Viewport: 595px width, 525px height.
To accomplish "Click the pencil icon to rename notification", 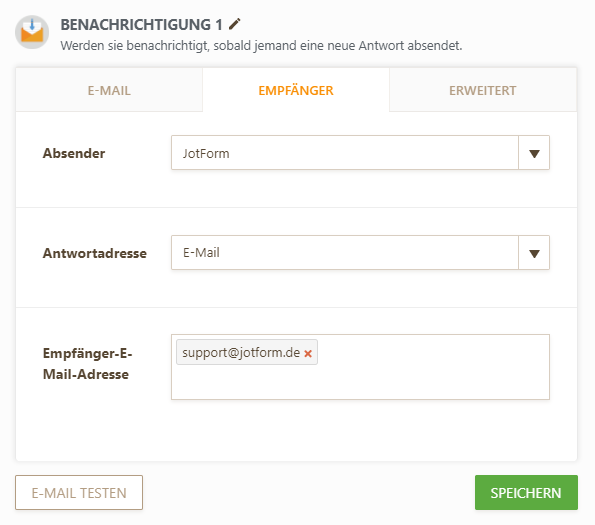I will pyautogui.click(x=235, y=24).
